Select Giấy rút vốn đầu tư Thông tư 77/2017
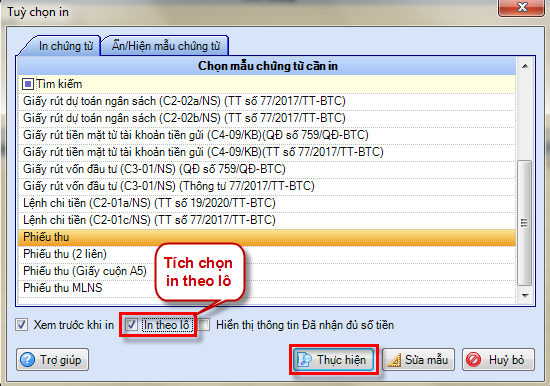550x386 pixels. coord(267,186)
